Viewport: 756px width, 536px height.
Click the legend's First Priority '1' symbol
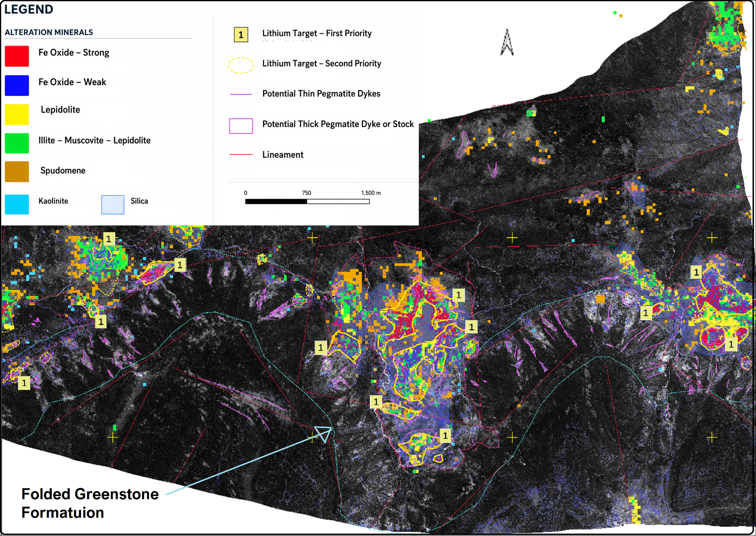(241, 35)
